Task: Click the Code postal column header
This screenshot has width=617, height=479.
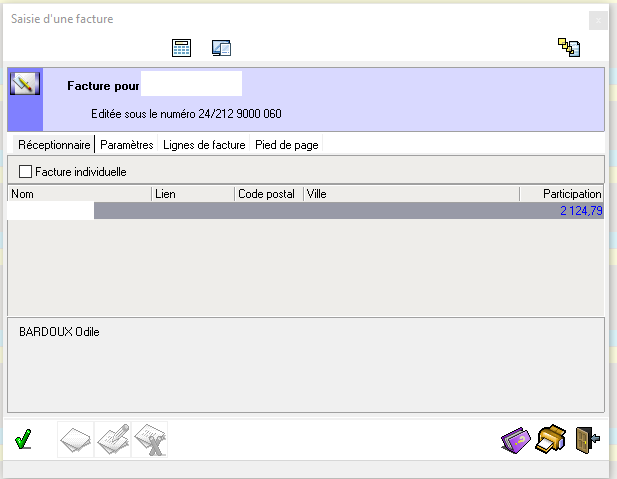Action: pos(268,194)
